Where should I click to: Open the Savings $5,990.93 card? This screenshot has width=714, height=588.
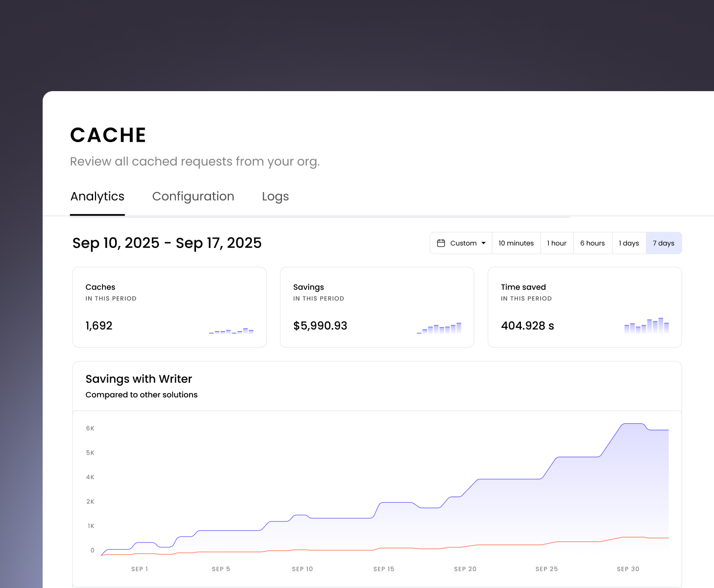point(377,307)
